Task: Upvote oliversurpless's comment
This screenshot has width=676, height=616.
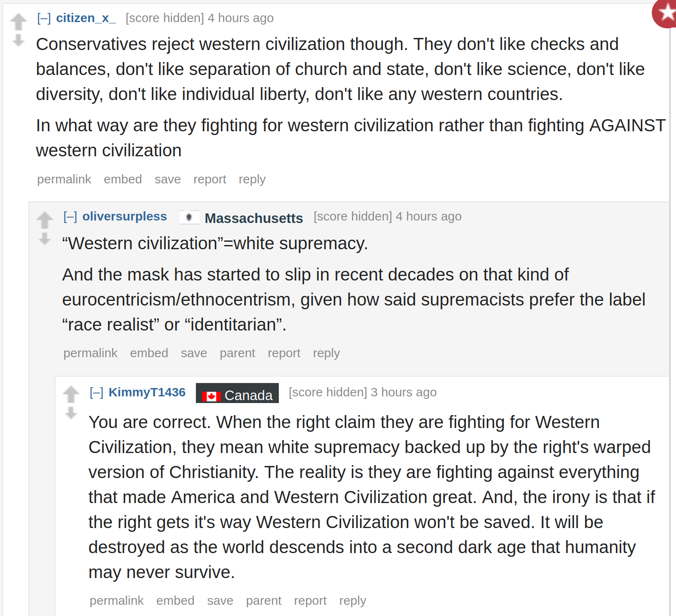Action: pyautogui.click(x=45, y=220)
